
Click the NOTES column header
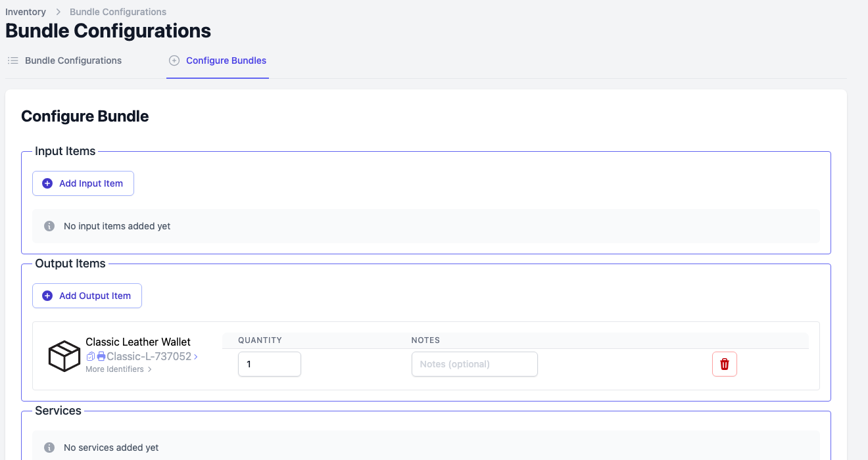(425, 340)
